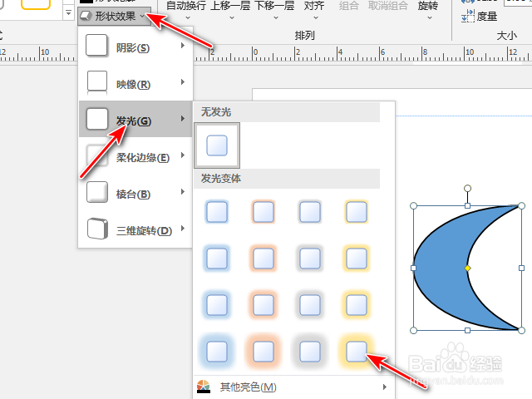Apply gold glow in second row
This screenshot has width=532, height=399.
357,259
